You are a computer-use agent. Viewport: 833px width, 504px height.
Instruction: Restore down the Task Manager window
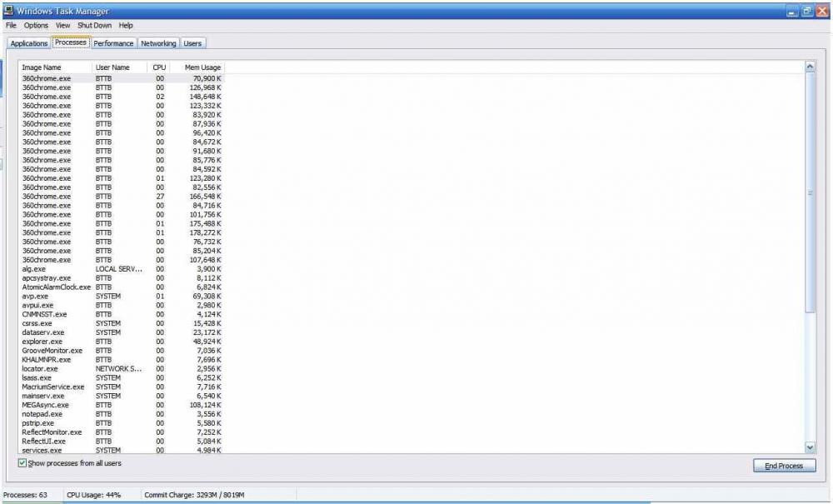807,11
